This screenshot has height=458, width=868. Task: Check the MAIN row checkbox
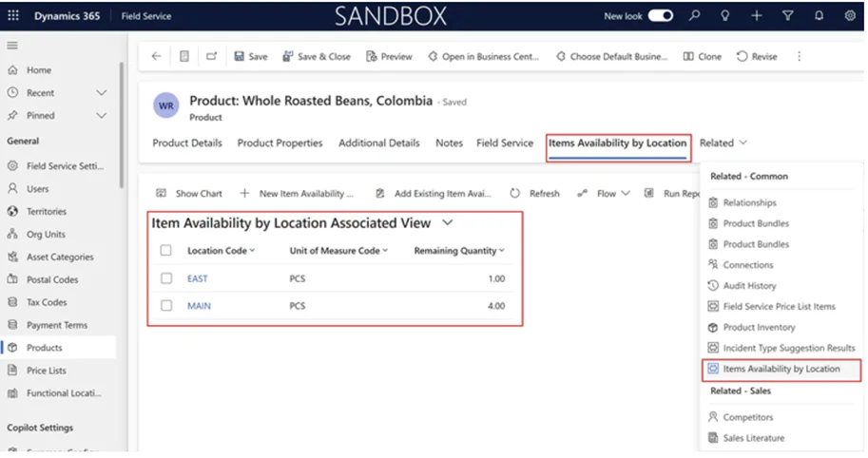click(x=166, y=305)
